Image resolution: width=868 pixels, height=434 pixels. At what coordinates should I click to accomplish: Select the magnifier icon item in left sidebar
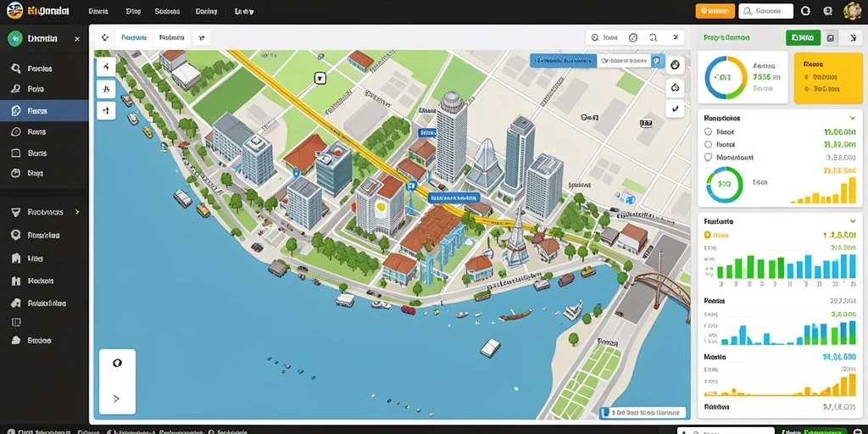click(x=33, y=69)
